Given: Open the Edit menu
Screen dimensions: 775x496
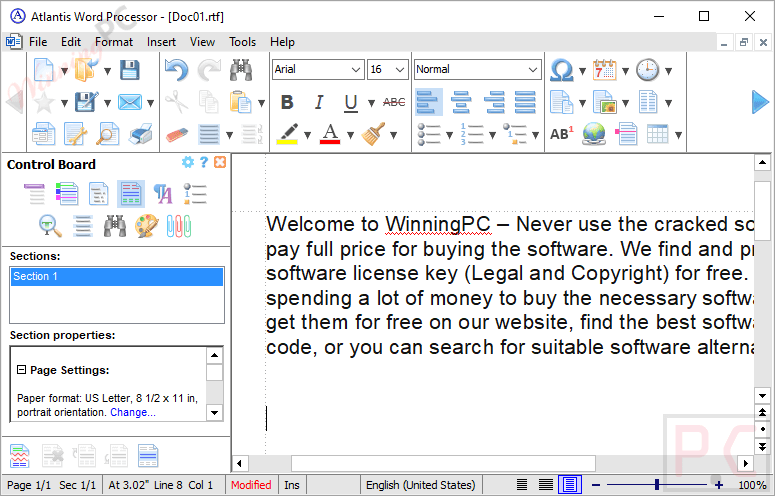Looking at the screenshot, I should tap(71, 42).
